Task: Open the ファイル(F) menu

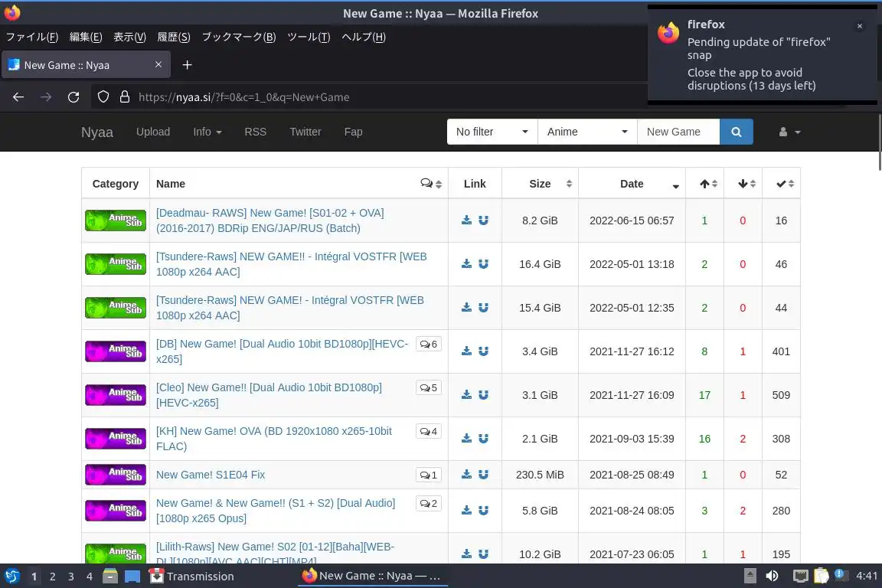Action: [32, 38]
